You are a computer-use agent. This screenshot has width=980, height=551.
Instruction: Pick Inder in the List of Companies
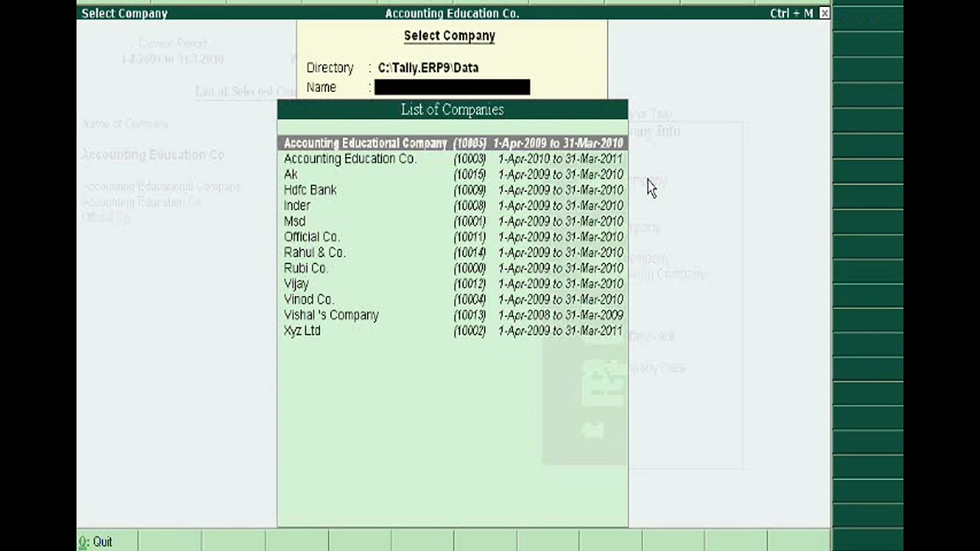tap(452, 206)
